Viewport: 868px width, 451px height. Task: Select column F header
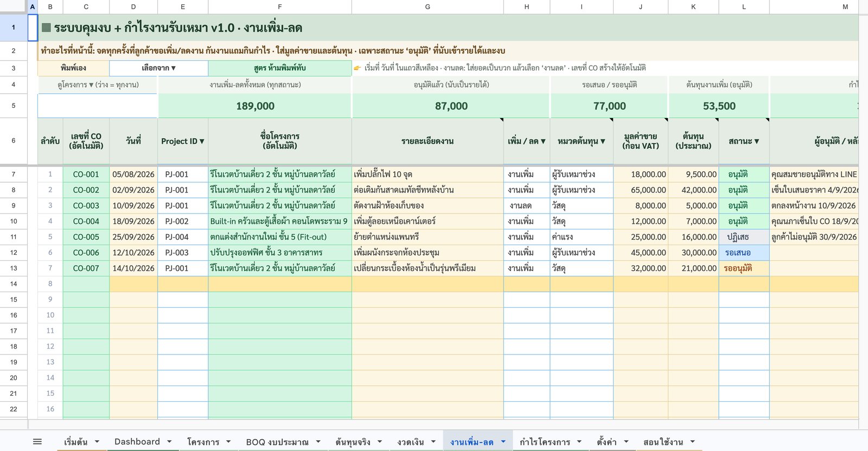click(x=280, y=7)
